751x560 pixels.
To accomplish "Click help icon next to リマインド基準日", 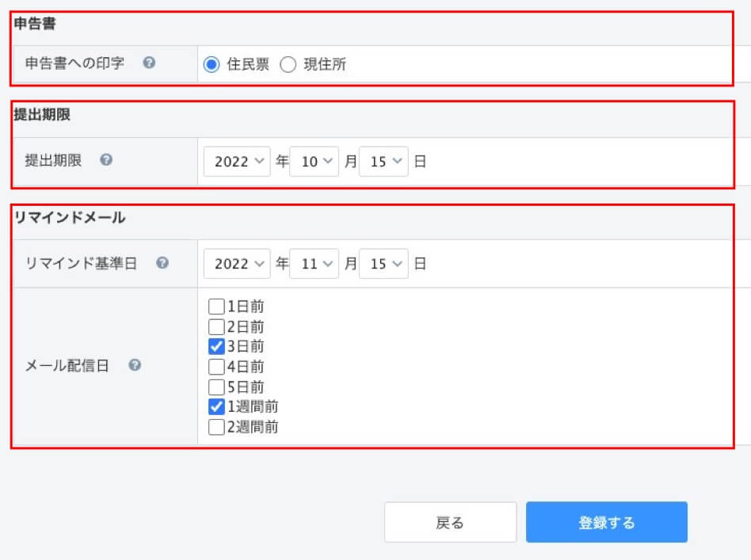I will click(162, 263).
